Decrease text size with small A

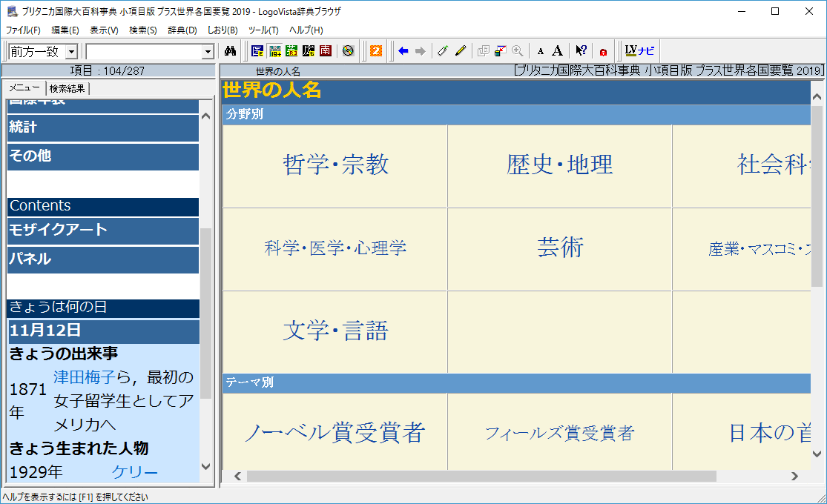pyautogui.click(x=541, y=52)
